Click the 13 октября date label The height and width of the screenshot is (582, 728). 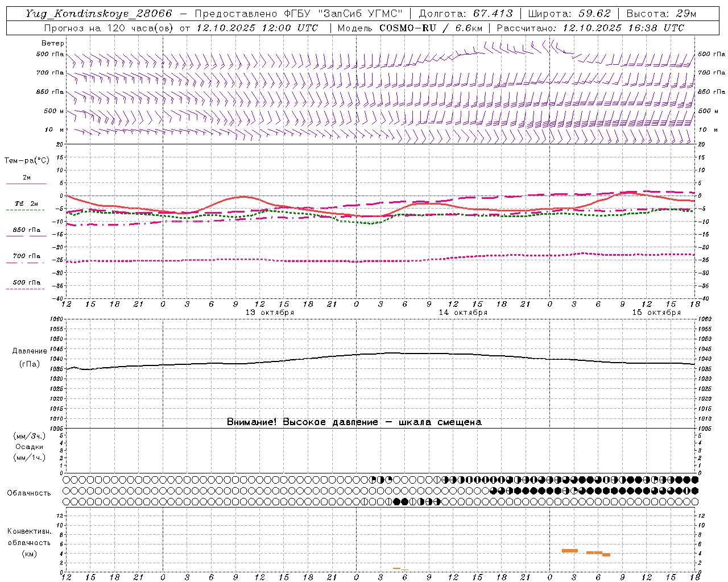click(270, 313)
